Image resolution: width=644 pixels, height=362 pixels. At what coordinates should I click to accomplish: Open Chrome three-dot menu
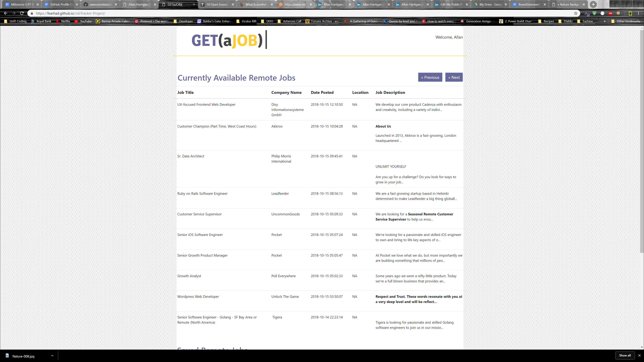tap(638, 13)
